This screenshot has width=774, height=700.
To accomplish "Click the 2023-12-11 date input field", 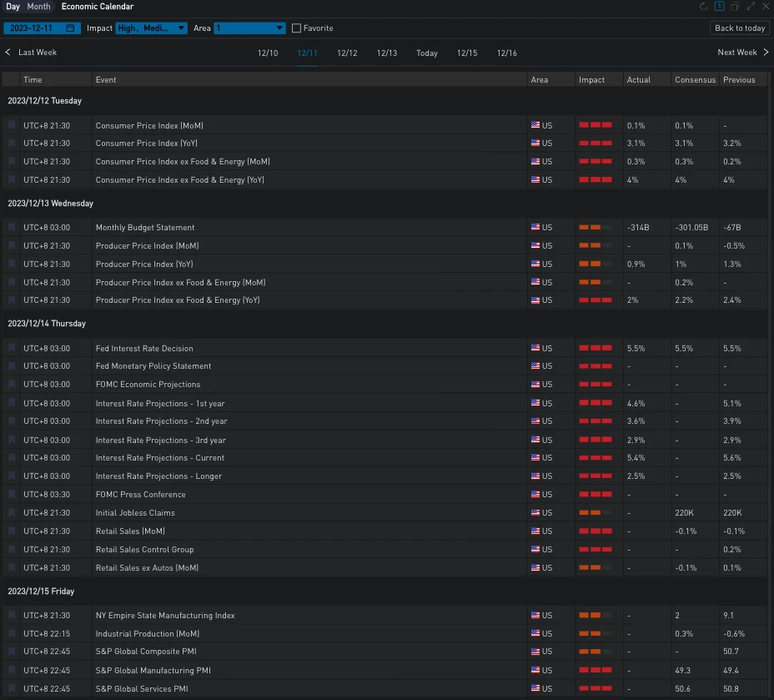I will click(33, 28).
